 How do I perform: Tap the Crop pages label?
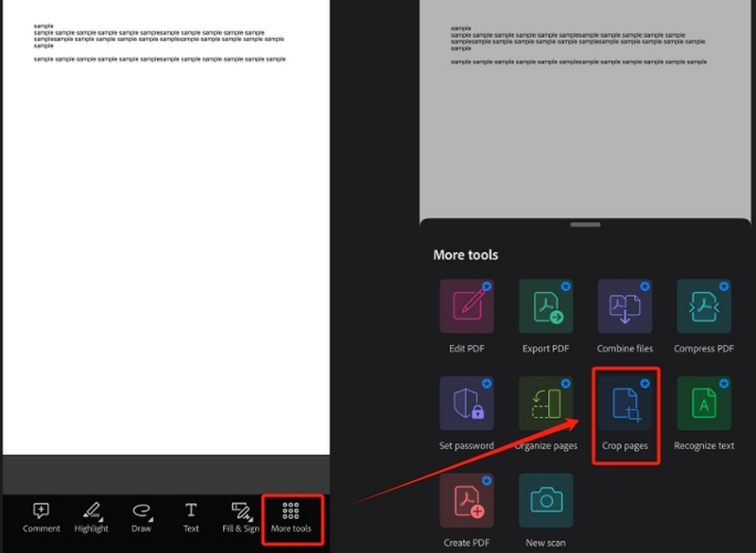click(x=625, y=444)
